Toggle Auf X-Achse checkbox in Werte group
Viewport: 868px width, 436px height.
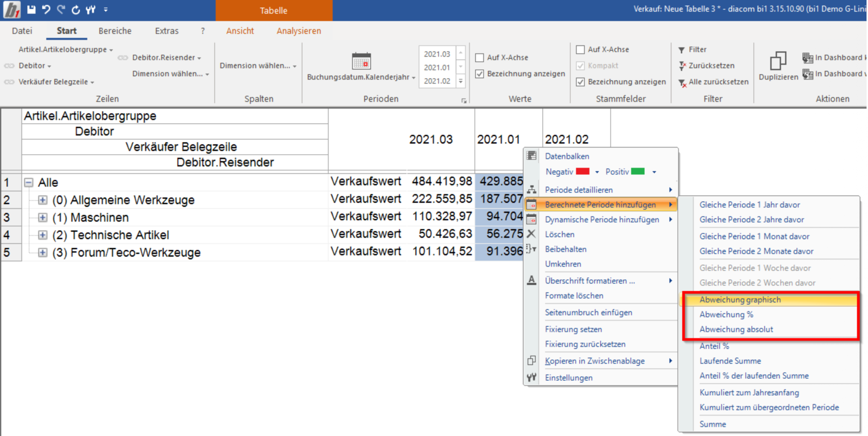coord(479,57)
